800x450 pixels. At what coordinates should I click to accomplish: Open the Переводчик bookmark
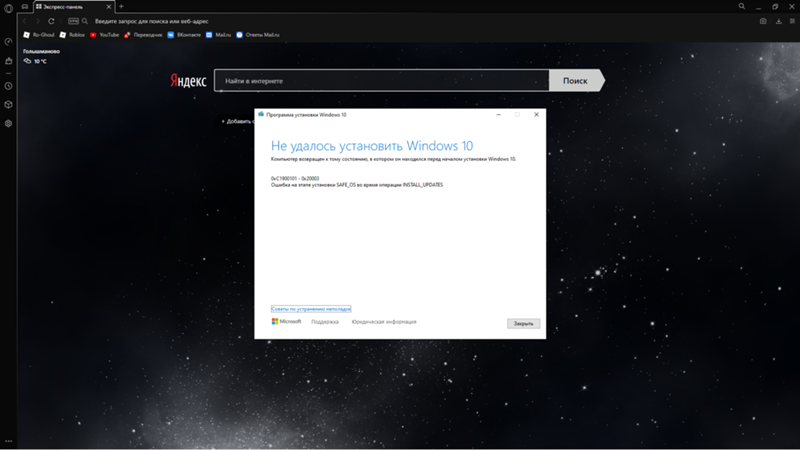pos(143,35)
